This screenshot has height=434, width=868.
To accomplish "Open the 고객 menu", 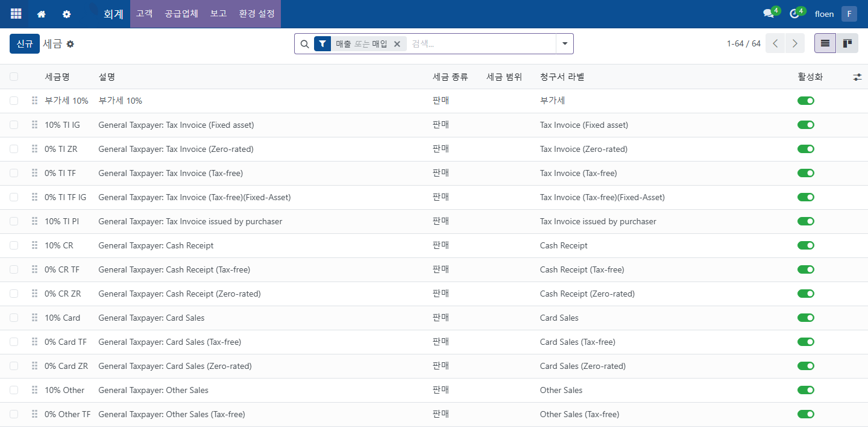I will [x=144, y=13].
